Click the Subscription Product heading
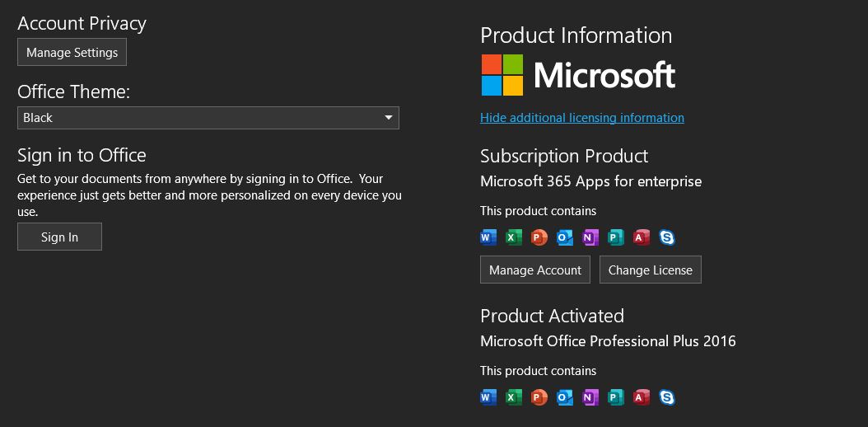Viewport: 868px width, 427px height. (x=564, y=156)
